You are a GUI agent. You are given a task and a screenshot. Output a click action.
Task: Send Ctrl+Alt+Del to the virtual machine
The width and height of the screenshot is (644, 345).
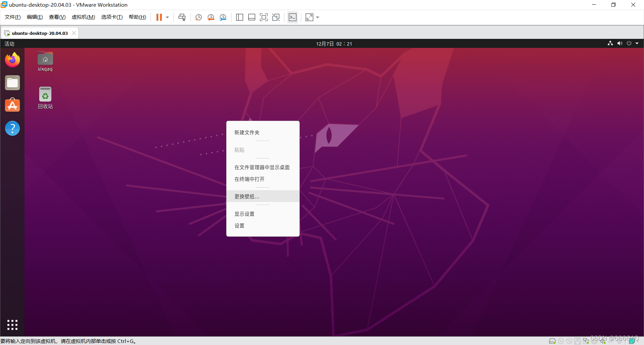point(182,17)
